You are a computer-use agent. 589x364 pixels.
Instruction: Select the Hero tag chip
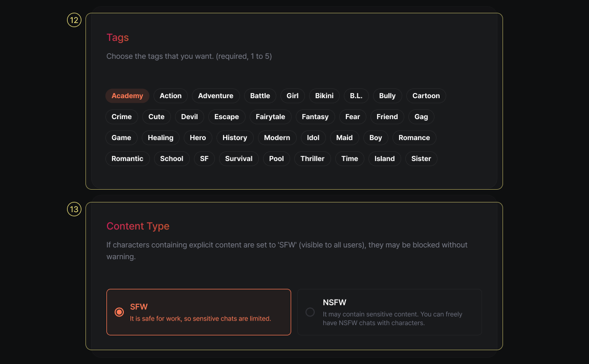(198, 138)
